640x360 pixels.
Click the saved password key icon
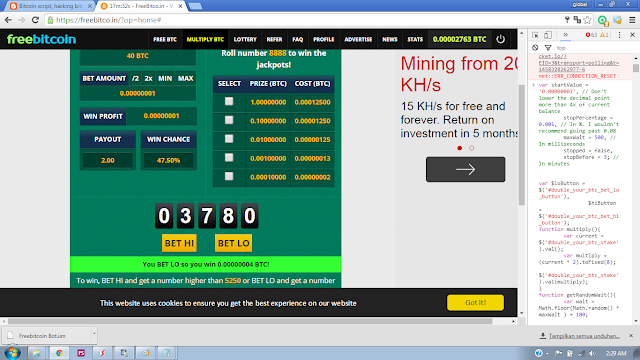(567, 20)
